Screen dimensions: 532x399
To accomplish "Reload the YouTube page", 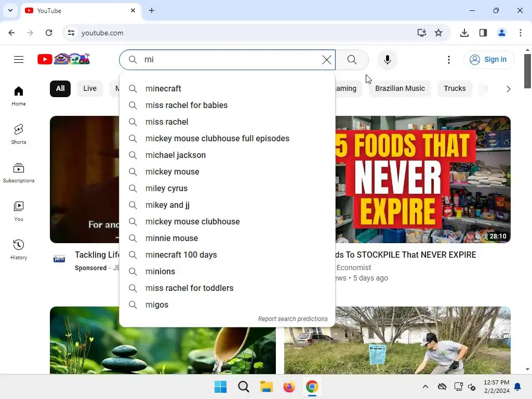I will 49,33.
